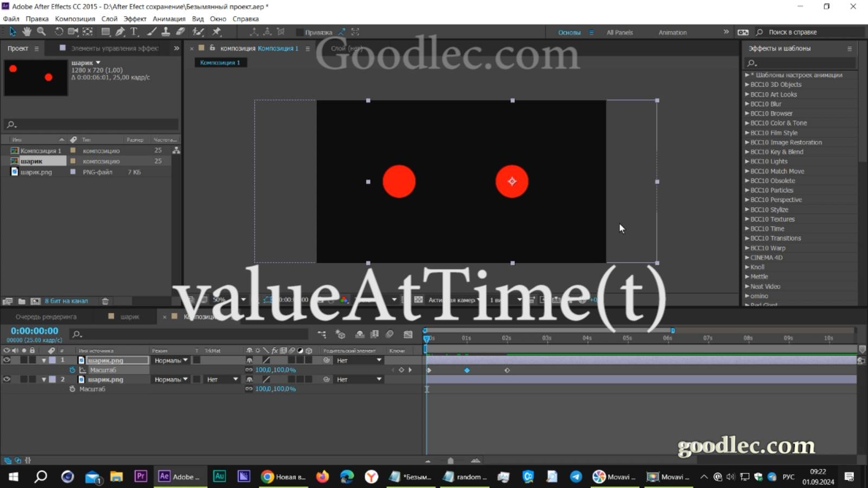The height and width of the screenshot is (488, 868).
Task: Enable motion blur timeline button
Action: [390, 335]
